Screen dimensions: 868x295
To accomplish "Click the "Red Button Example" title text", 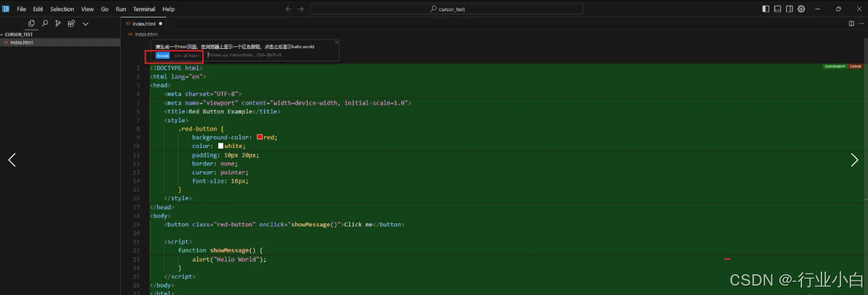I will click(220, 111).
